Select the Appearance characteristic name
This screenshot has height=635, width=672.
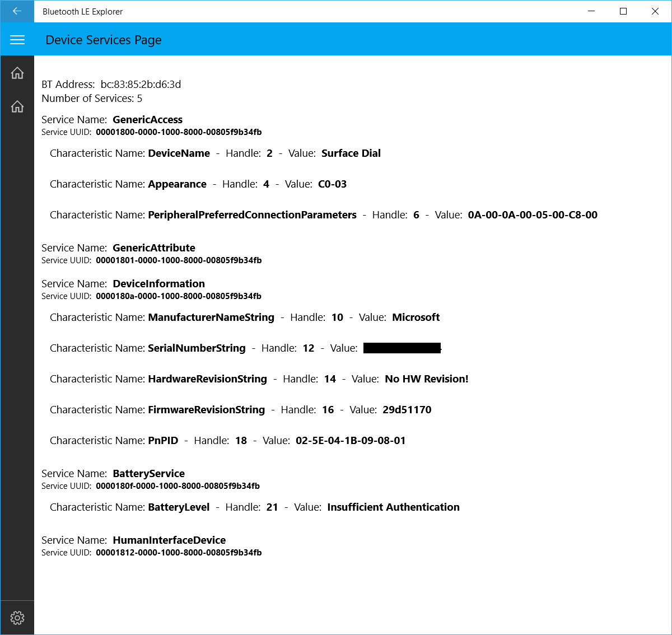[178, 184]
